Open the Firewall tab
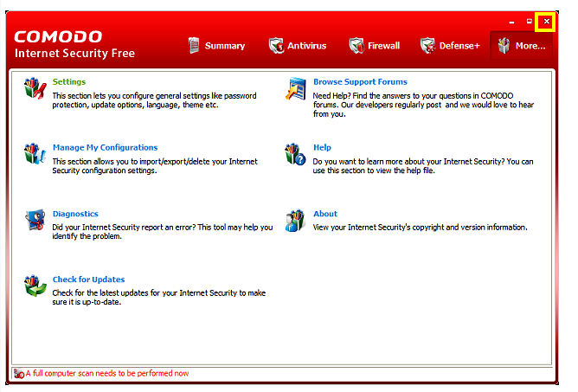The image size is (578, 392). pos(375,46)
